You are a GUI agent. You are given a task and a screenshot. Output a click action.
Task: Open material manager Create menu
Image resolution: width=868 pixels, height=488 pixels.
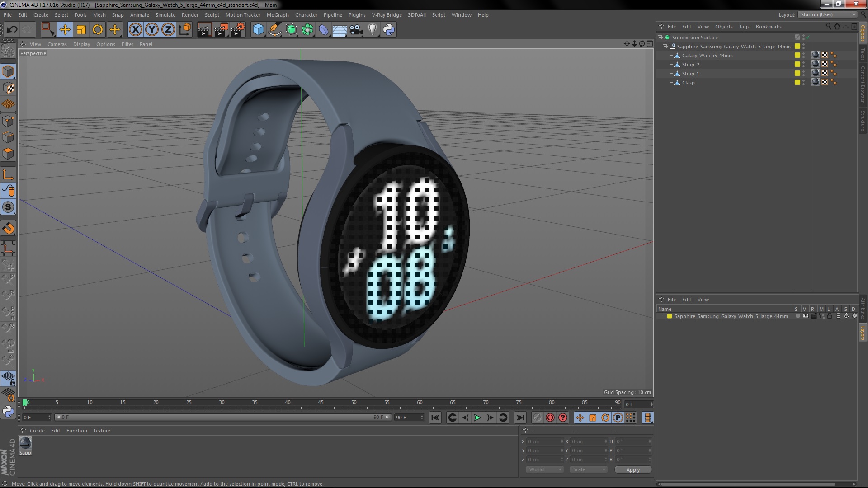point(37,431)
